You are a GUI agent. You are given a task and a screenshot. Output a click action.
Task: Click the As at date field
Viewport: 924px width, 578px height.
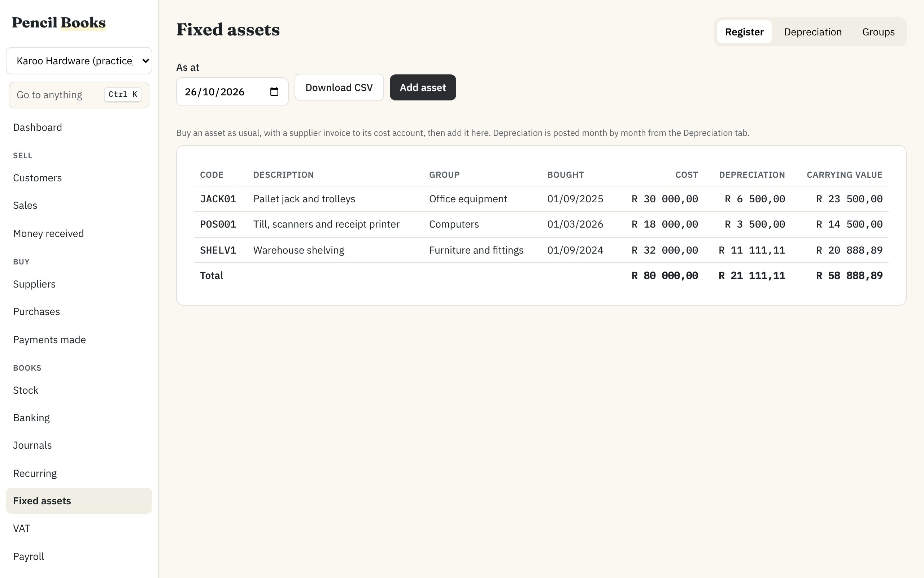pos(232,92)
